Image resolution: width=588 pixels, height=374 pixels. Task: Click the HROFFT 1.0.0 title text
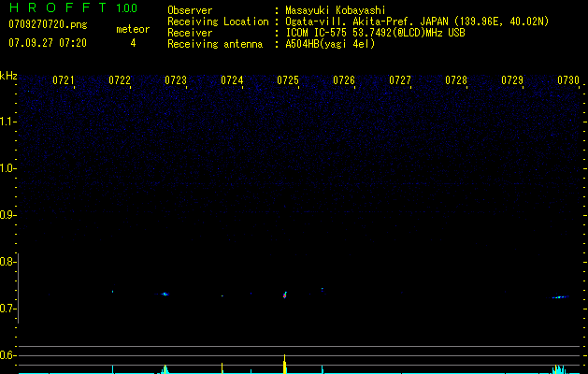73,7
